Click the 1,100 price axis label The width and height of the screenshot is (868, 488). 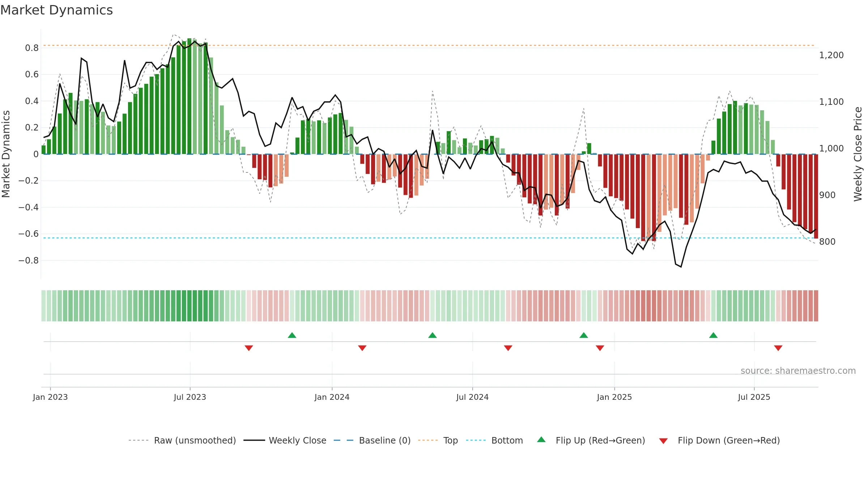(x=831, y=102)
